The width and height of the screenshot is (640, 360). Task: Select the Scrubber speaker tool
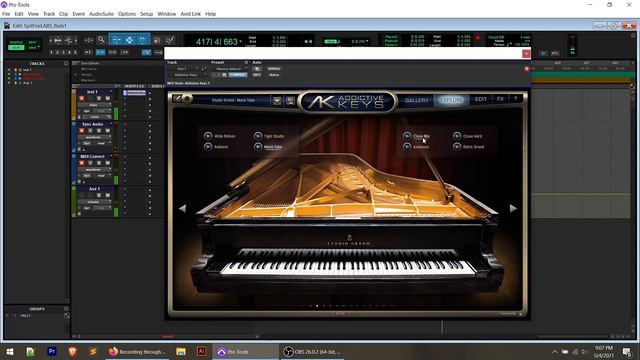tap(157, 40)
